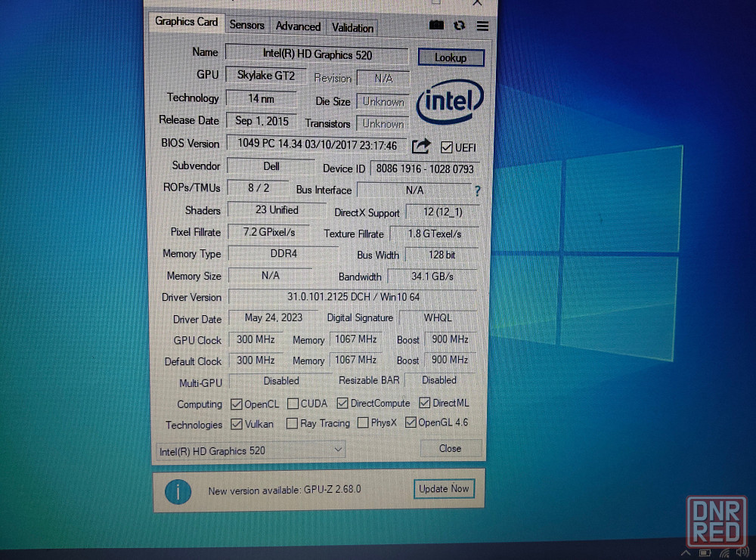Screen dimensions: 756x560
Task: Click the Driver Date value May 24, 2023
Action: [274, 318]
